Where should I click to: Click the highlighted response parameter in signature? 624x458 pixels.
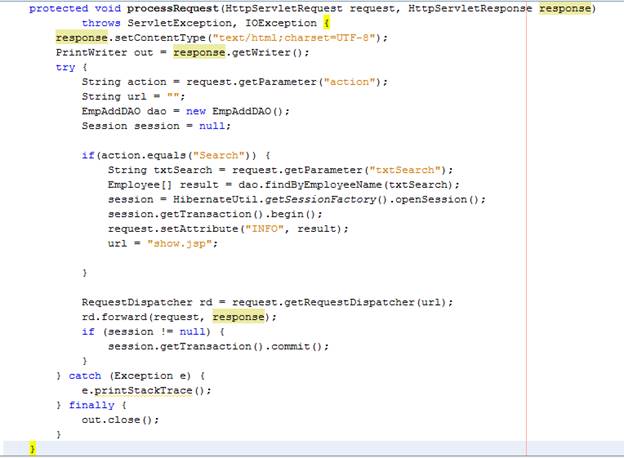(565, 8)
